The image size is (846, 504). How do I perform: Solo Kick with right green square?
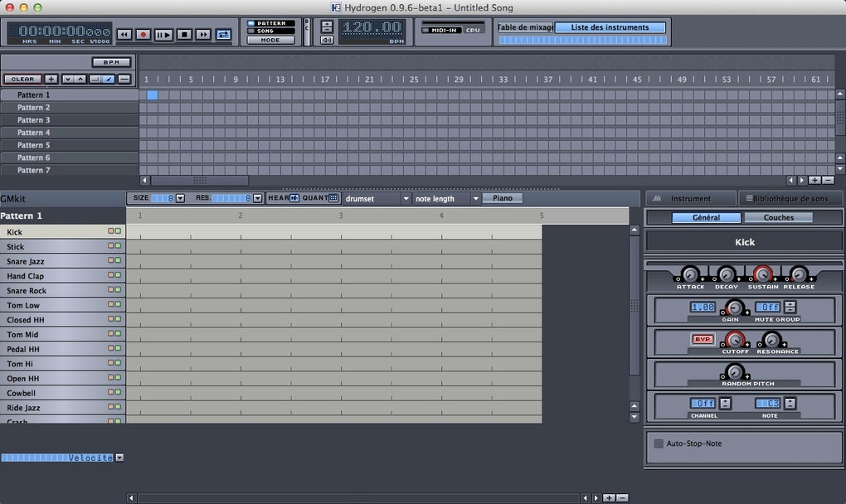(x=118, y=230)
